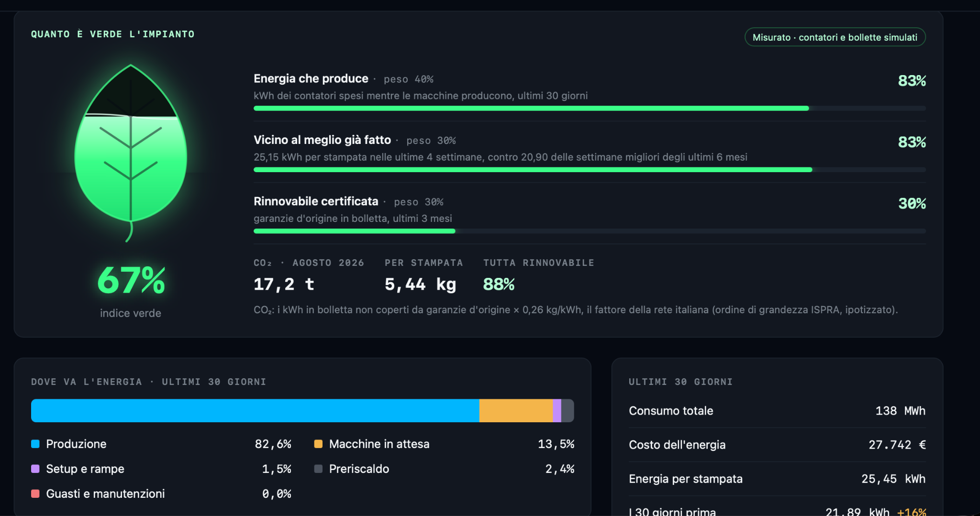Click the 'Misurato · contatori e bollette simulati' badge
The image size is (980, 516).
click(x=835, y=37)
